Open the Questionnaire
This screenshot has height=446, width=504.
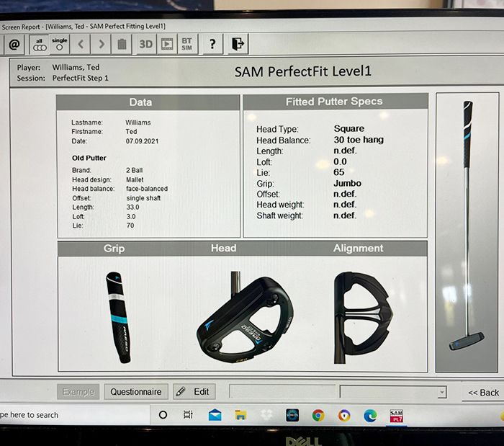[x=136, y=392]
